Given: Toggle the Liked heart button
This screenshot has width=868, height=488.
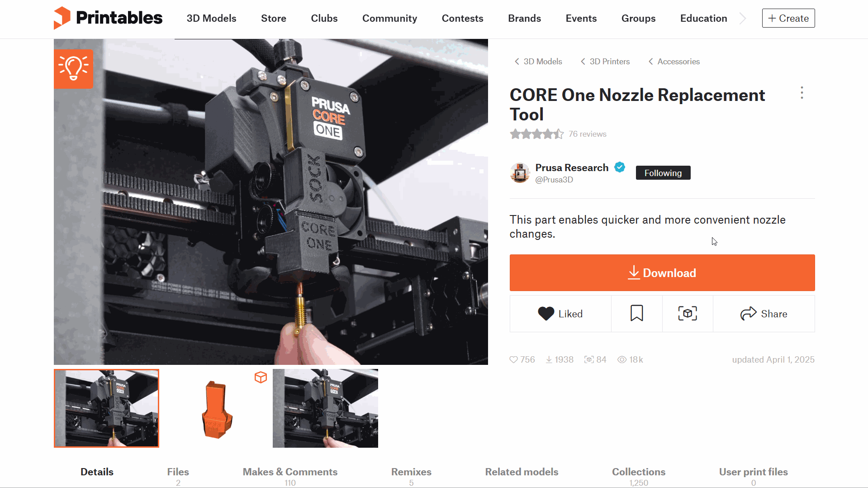Looking at the screenshot, I should click(x=560, y=314).
